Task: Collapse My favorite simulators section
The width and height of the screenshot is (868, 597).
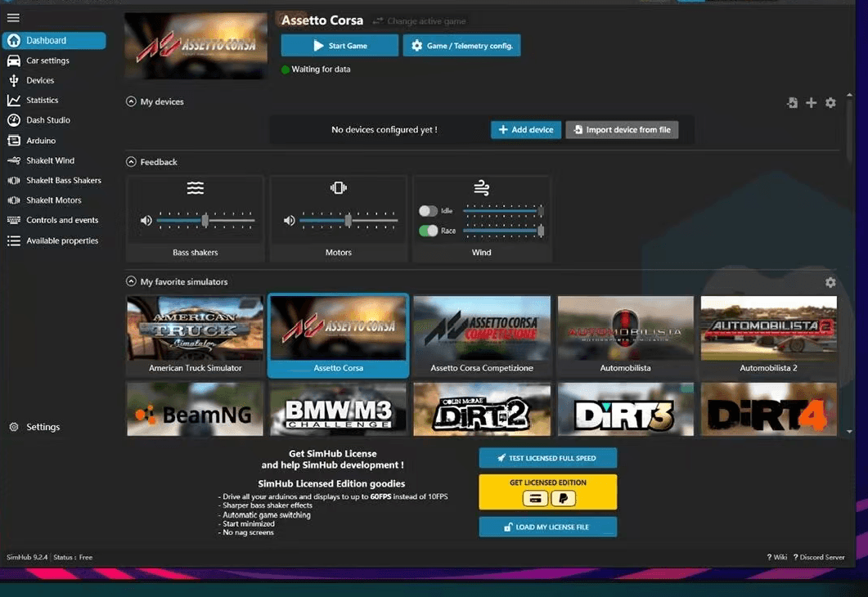Action: (x=131, y=281)
